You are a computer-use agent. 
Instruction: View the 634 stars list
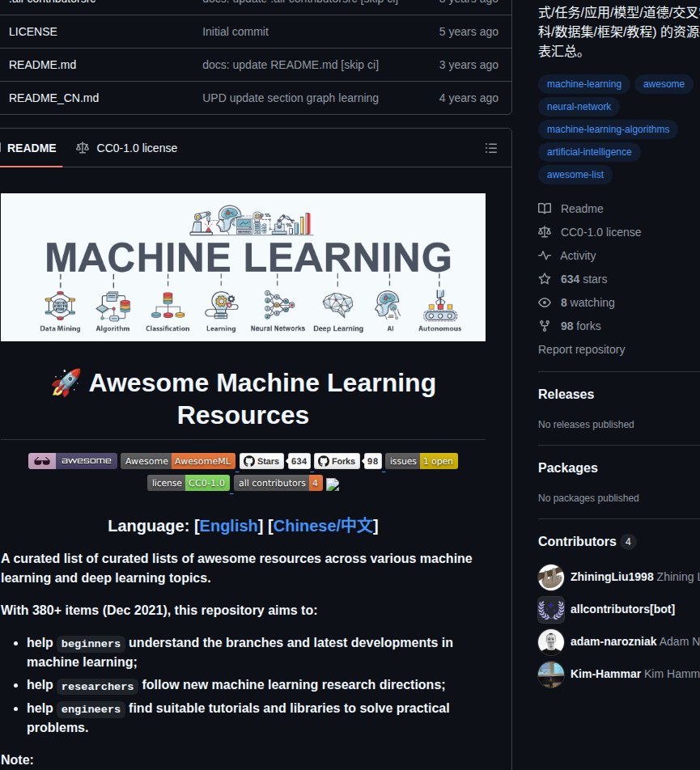[x=583, y=279]
